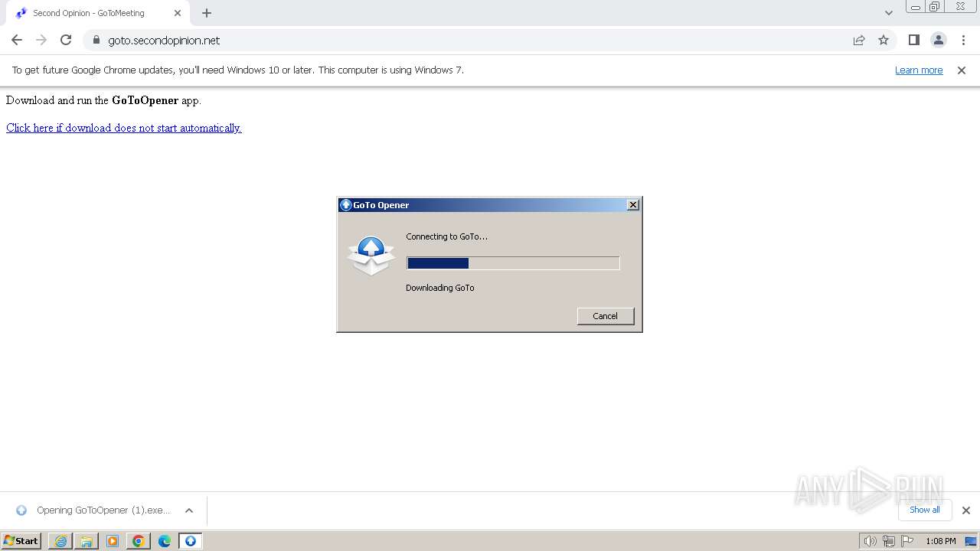The width and height of the screenshot is (980, 551).
Task: Click the 1:08 PM taskbar clock
Action: 940,541
